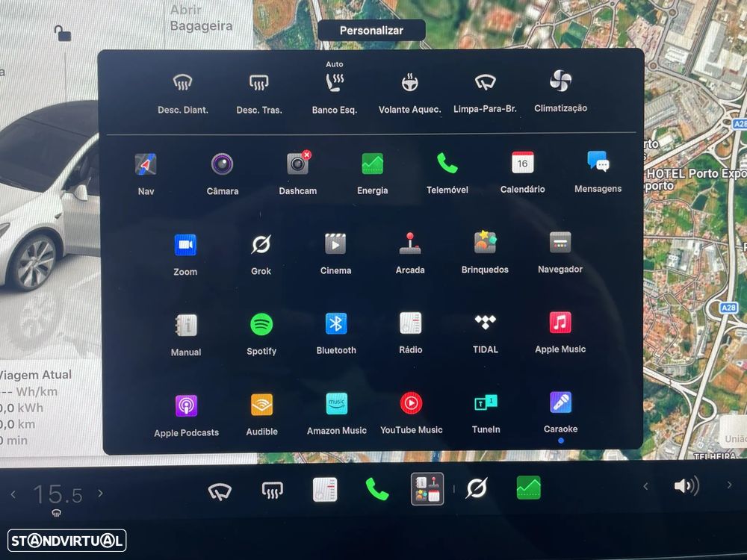Tap rear defrost icon in dock
Viewport: 747px width, 560px height.
(x=273, y=490)
